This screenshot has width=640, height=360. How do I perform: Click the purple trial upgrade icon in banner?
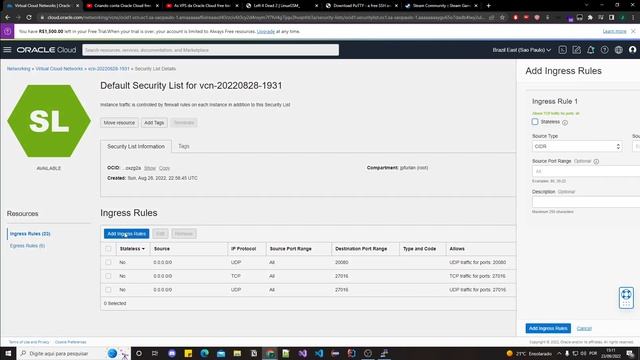click(7, 31)
